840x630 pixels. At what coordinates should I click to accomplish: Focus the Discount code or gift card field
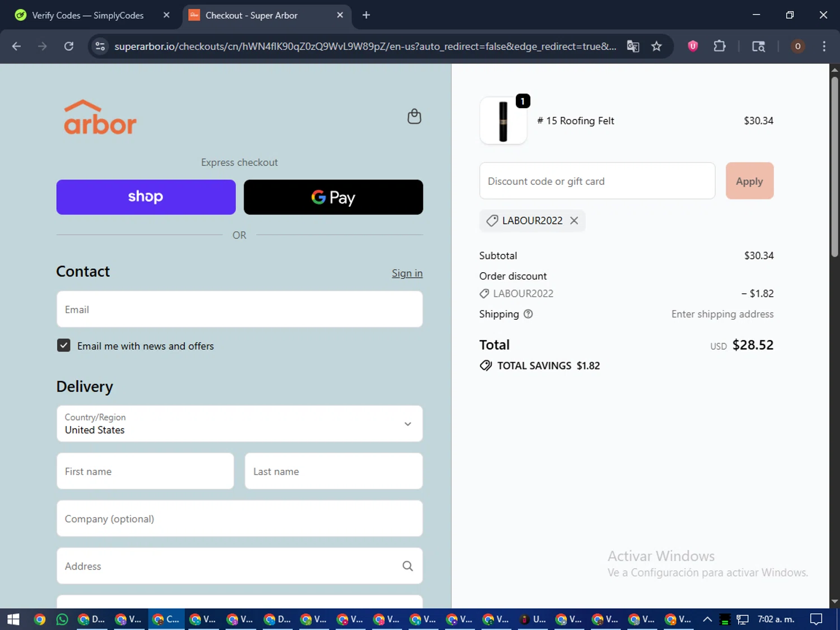[x=598, y=181]
